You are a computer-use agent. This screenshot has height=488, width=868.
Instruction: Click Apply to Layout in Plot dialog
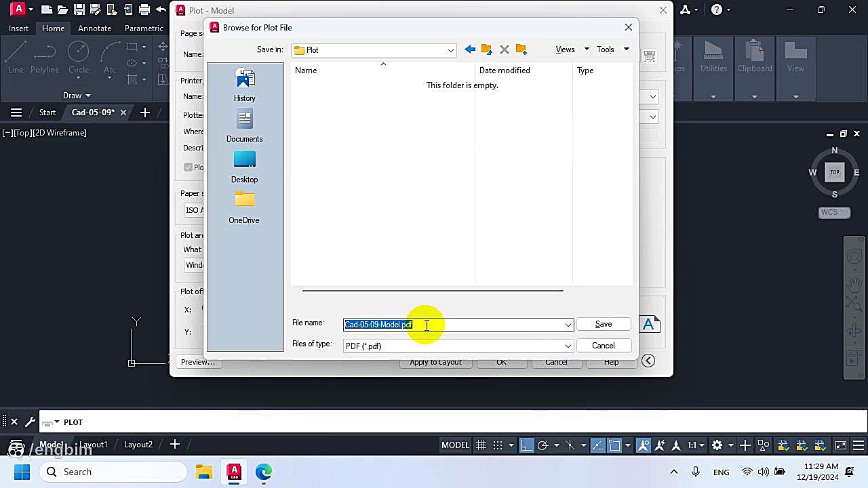435,363
